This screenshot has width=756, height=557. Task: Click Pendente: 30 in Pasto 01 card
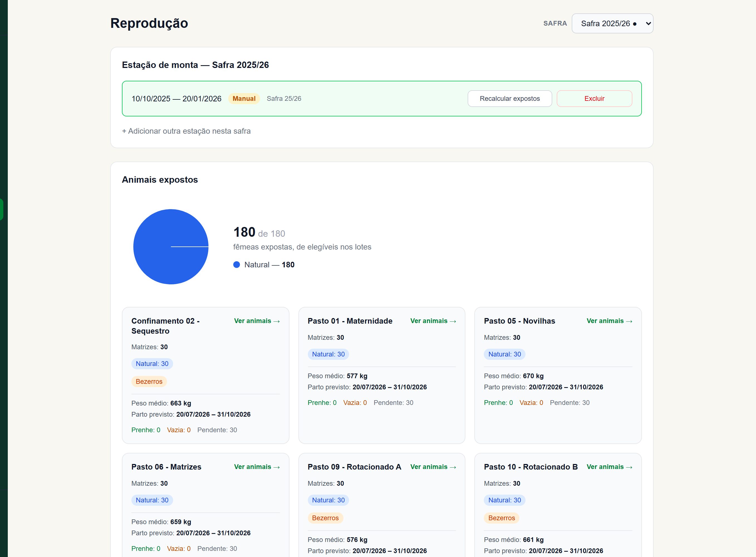pyautogui.click(x=393, y=403)
